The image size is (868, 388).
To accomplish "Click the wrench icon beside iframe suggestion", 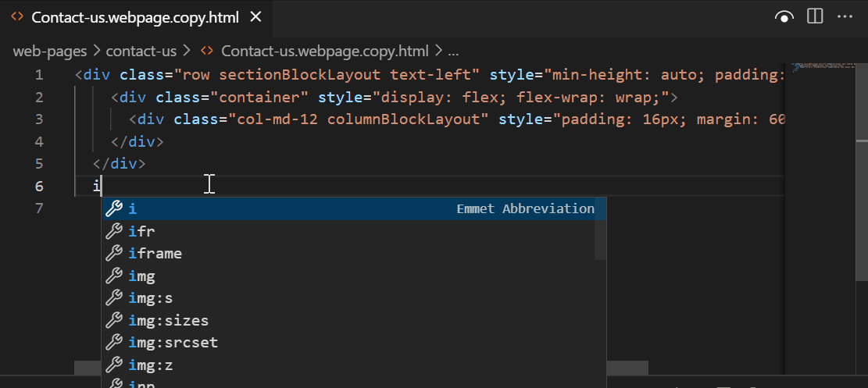I will [113, 254].
